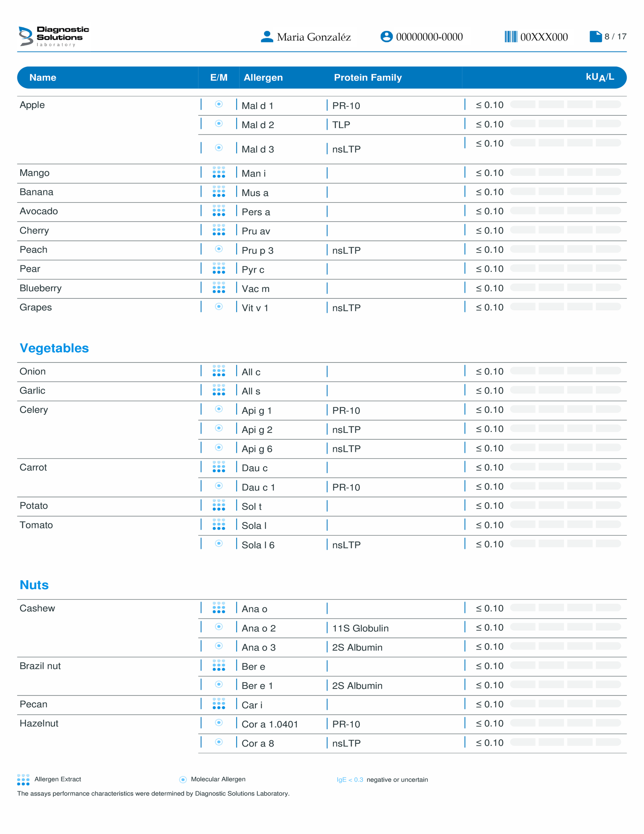This screenshot has width=644, height=834.
Task: Click the page document icon beside 8 / 17
Action: [x=595, y=37]
